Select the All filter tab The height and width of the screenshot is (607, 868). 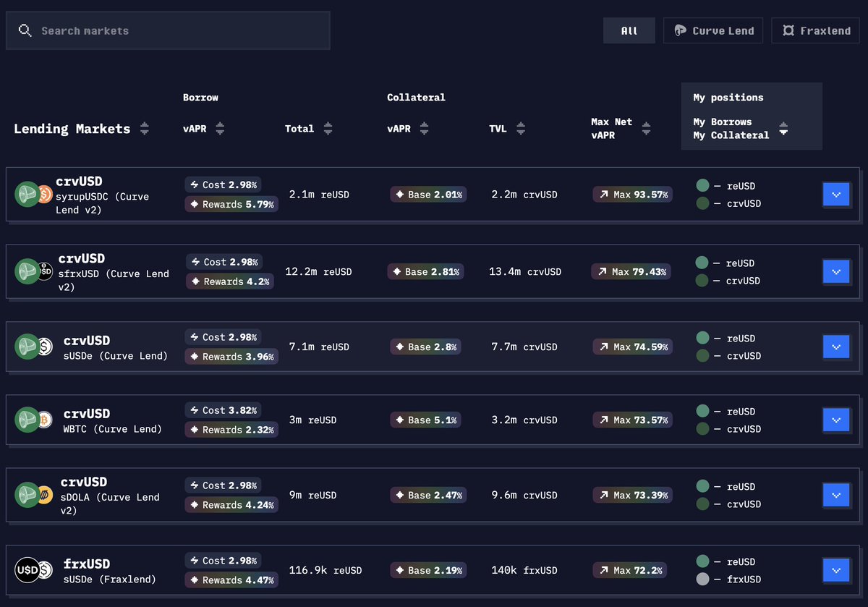tap(629, 30)
